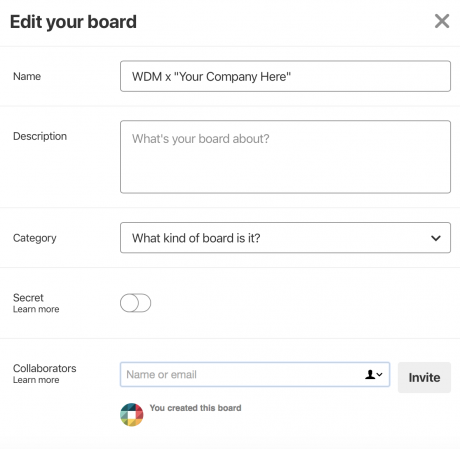460x449 pixels.
Task: Click the board Name text field
Action: 285,76
